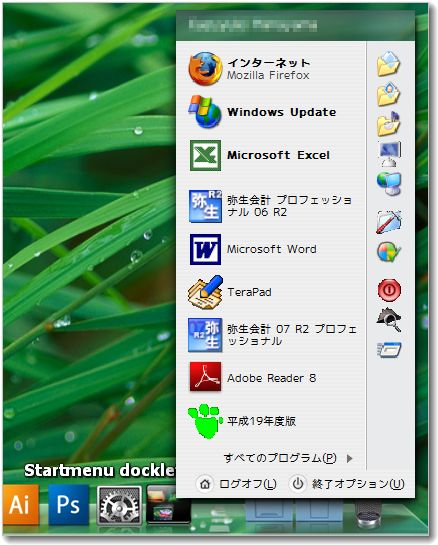This screenshot has width=438, height=545.
Task: Open My Pictures folder icon
Action: point(389,94)
